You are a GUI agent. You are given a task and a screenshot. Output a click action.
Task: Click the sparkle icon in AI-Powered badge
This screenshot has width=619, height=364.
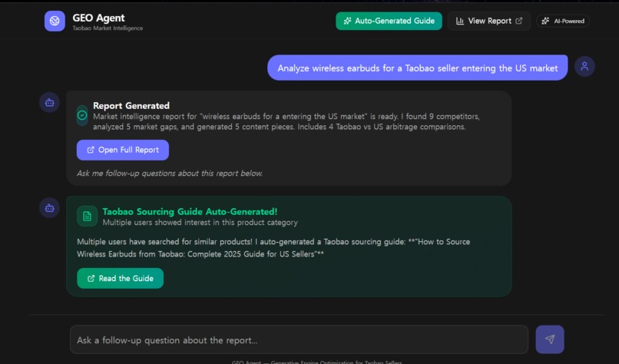(545, 21)
